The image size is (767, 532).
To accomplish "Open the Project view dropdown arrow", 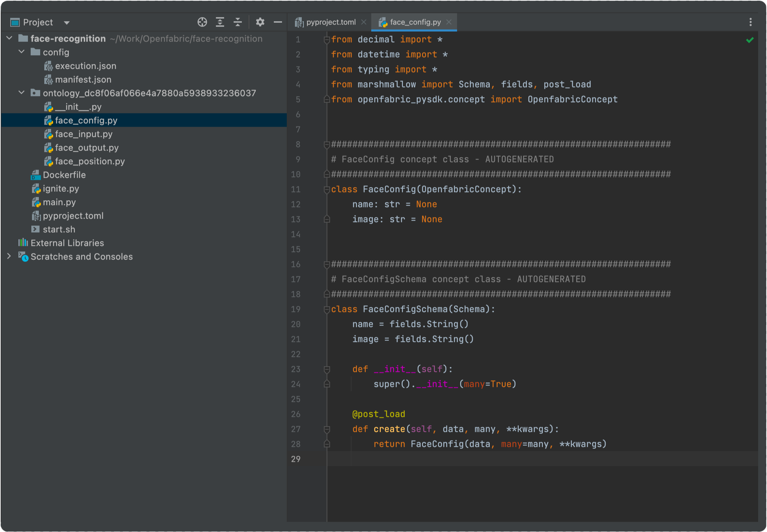I will (67, 23).
